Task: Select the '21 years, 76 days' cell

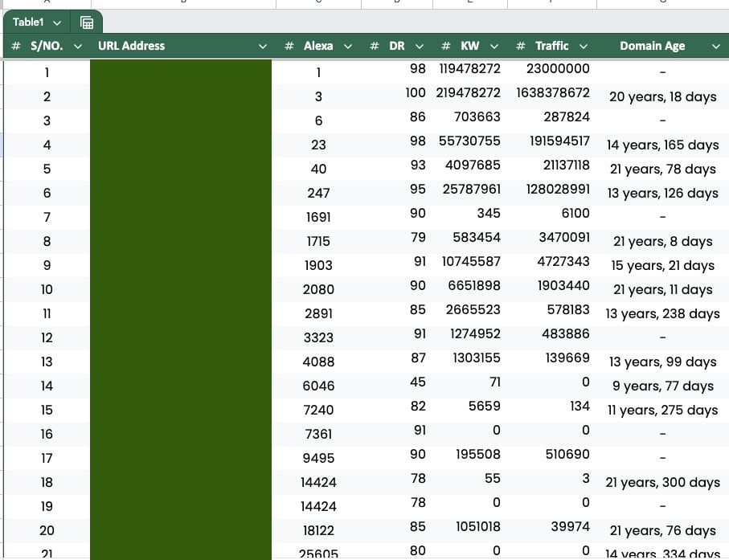Action: coord(662,531)
